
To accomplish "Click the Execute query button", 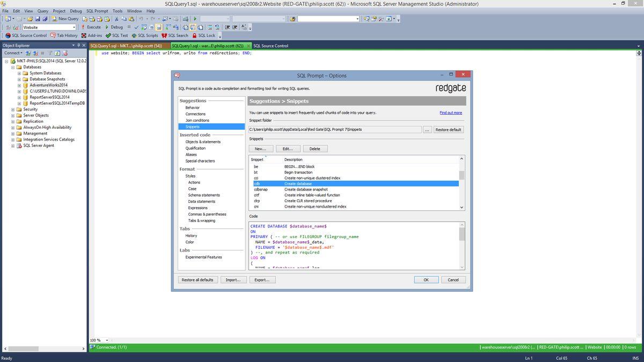I will (x=91, y=27).
